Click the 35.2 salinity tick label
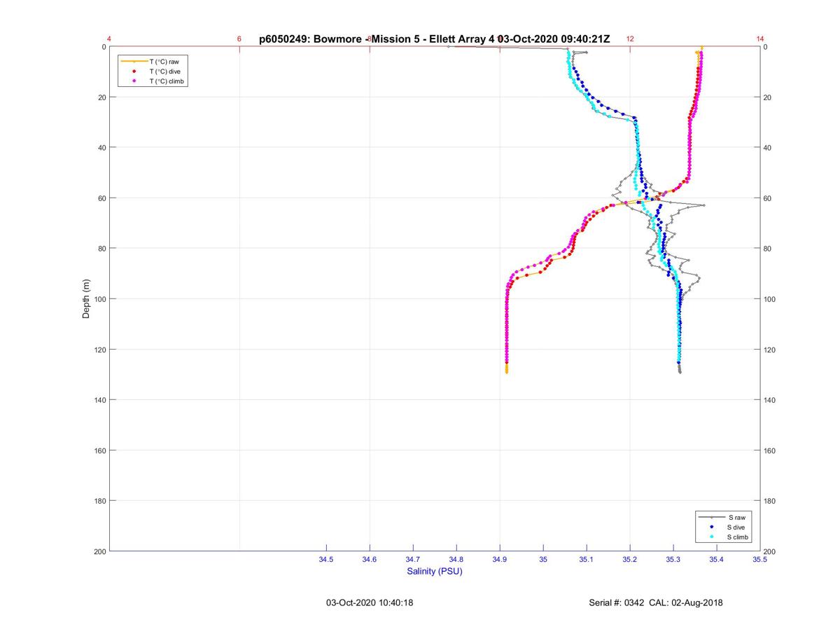The width and height of the screenshot is (840, 620). (630, 560)
